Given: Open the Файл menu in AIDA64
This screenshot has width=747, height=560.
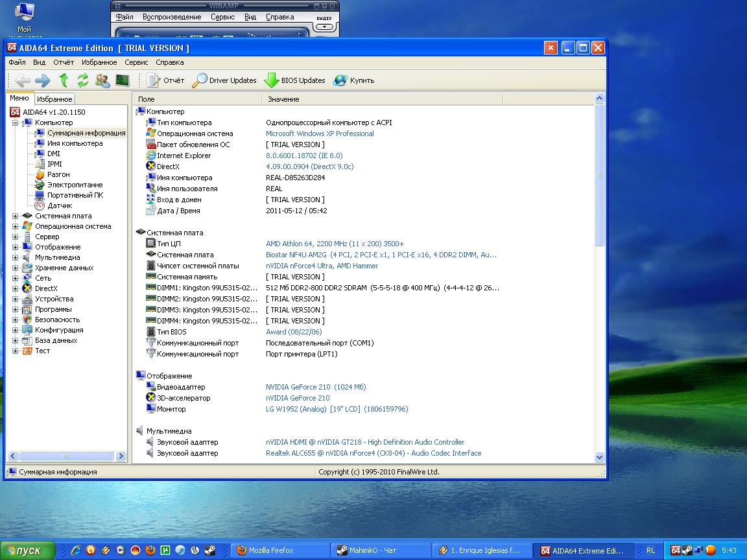Looking at the screenshot, I should point(17,62).
